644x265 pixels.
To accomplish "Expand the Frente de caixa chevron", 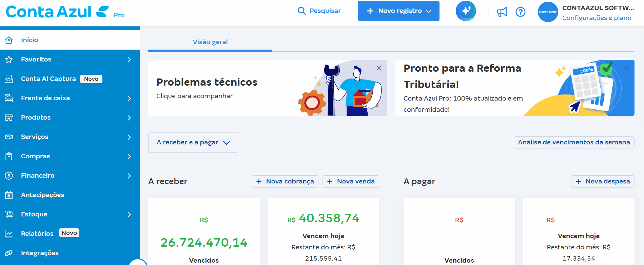I will click(129, 99).
